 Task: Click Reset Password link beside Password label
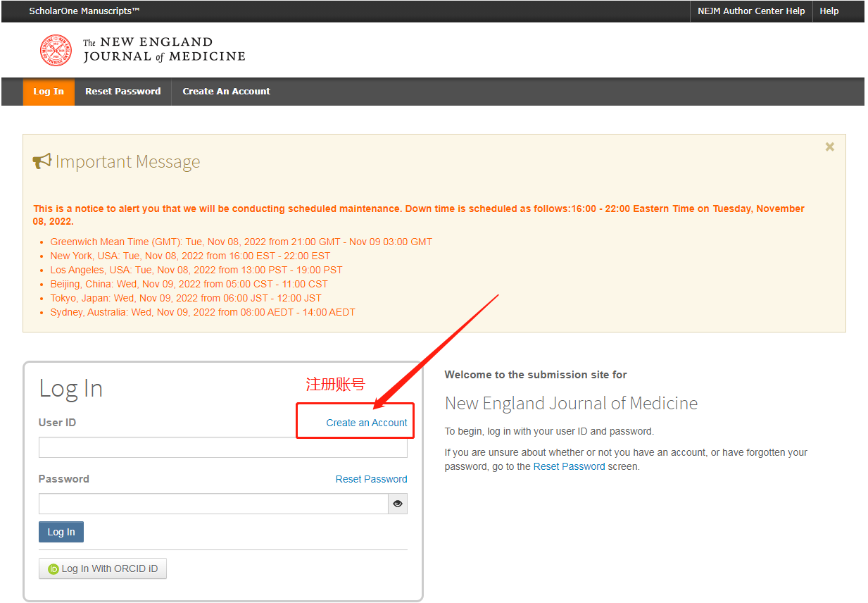tap(372, 479)
